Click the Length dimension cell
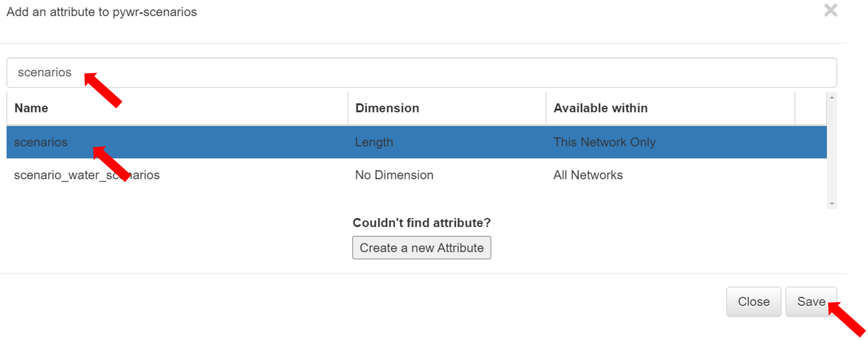Screen dimensions: 868x340 (x=374, y=142)
